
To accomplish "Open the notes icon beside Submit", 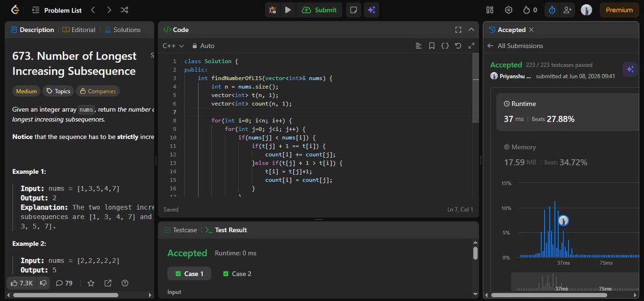I will 353,10.
